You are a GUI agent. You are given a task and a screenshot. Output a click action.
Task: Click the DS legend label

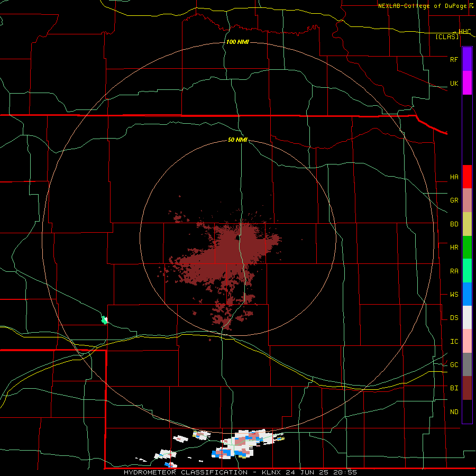coord(454,318)
